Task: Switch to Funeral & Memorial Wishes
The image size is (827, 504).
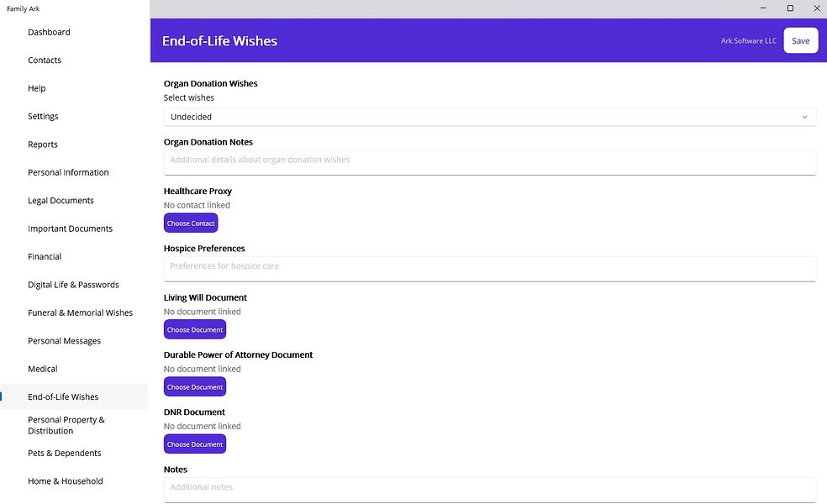Action: tap(80, 312)
